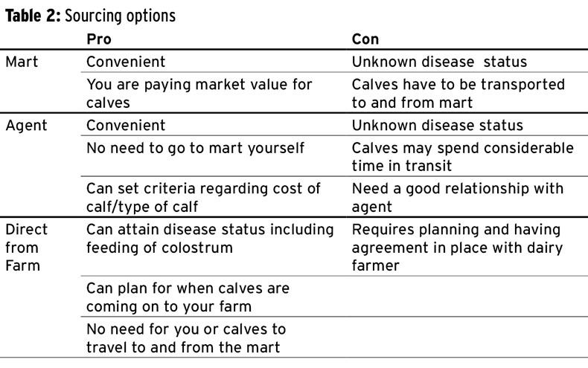Click "Convenient" in the Agent row
The image size is (588, 368).
click(x=126, y=126)
